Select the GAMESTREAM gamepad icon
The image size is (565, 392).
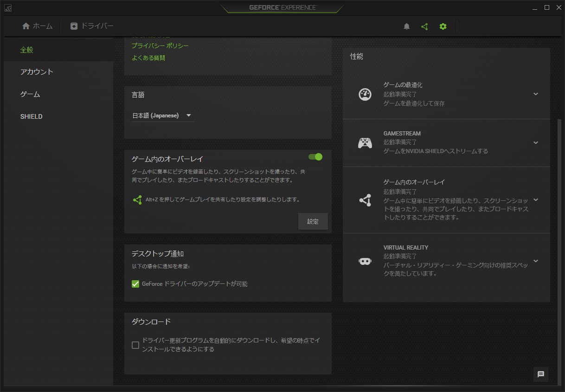click(365, 143)
